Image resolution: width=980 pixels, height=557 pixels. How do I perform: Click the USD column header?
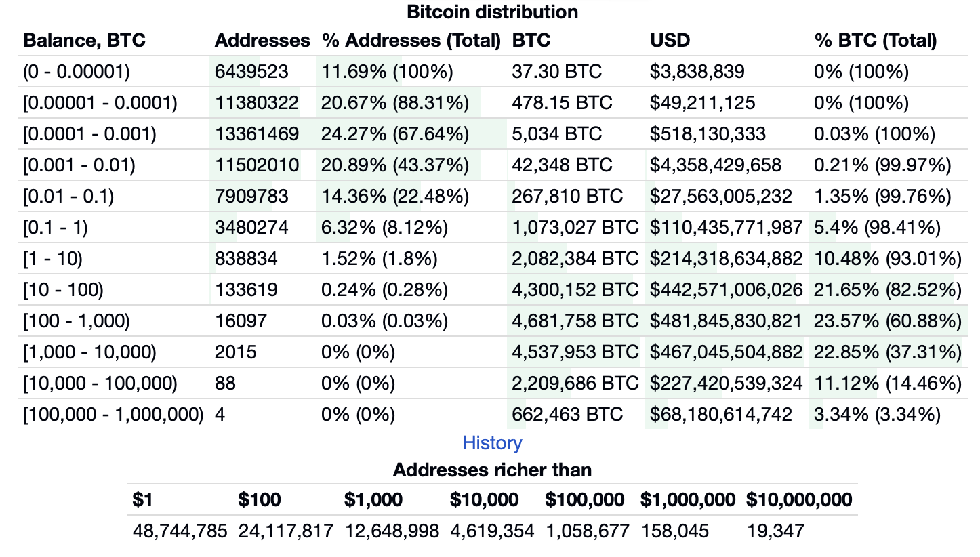[670, 41]
